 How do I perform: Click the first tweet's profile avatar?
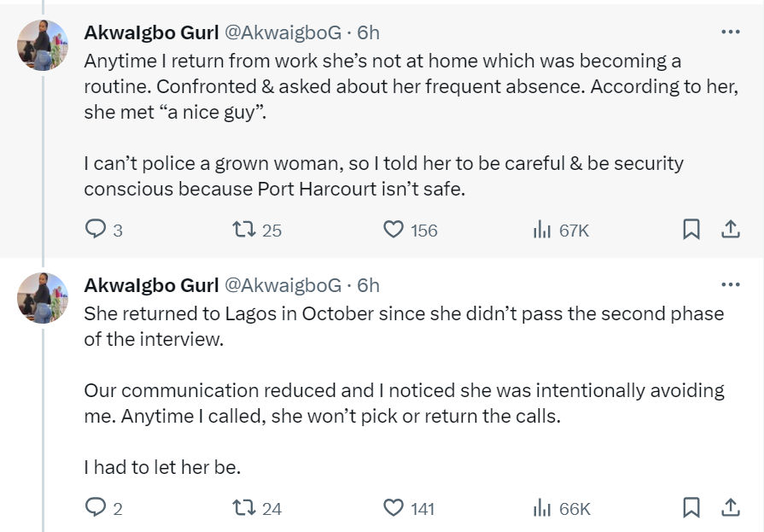pos(43,45)
